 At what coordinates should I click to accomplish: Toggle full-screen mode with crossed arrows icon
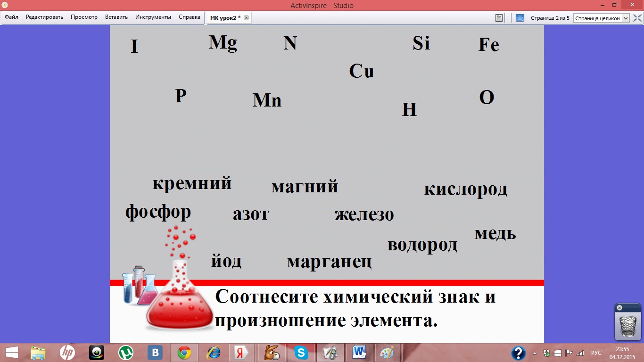637,18
